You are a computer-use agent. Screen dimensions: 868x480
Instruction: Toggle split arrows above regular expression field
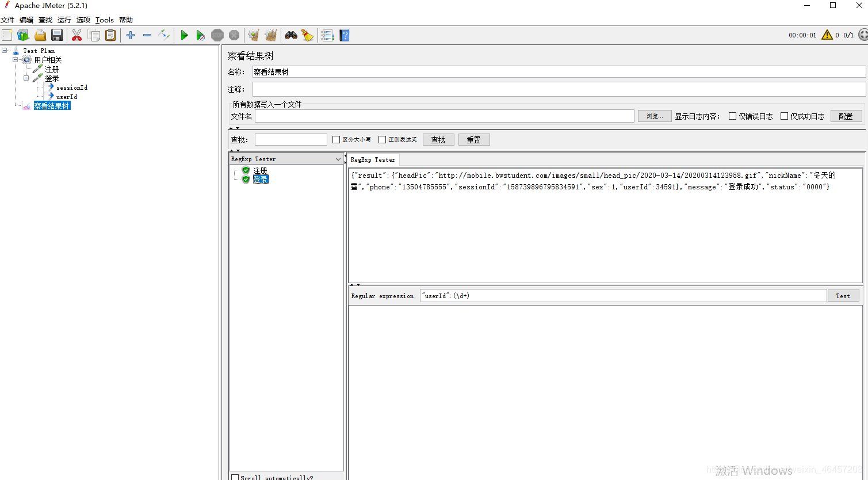tap(355, 285)
